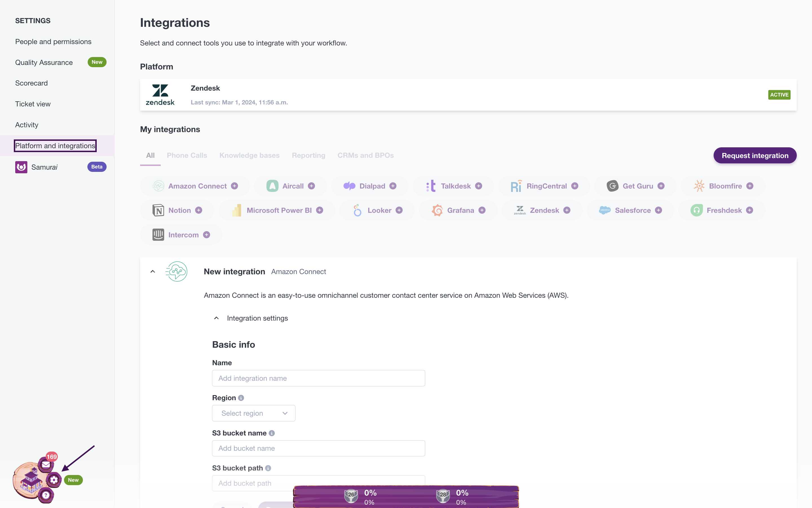This screenshot has width=812, height=508.
Task: Click the Notion logo icon
Action: [x=158, y=210]
